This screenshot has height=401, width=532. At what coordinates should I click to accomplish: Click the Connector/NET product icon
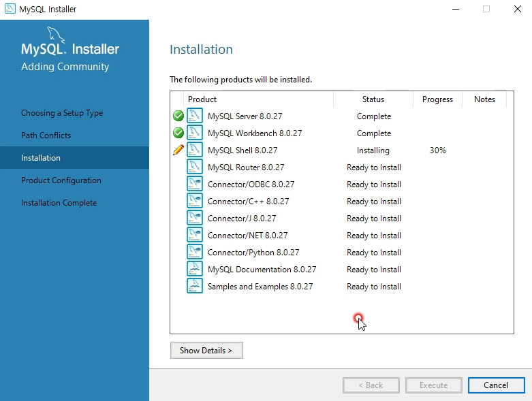click(195, 235)
